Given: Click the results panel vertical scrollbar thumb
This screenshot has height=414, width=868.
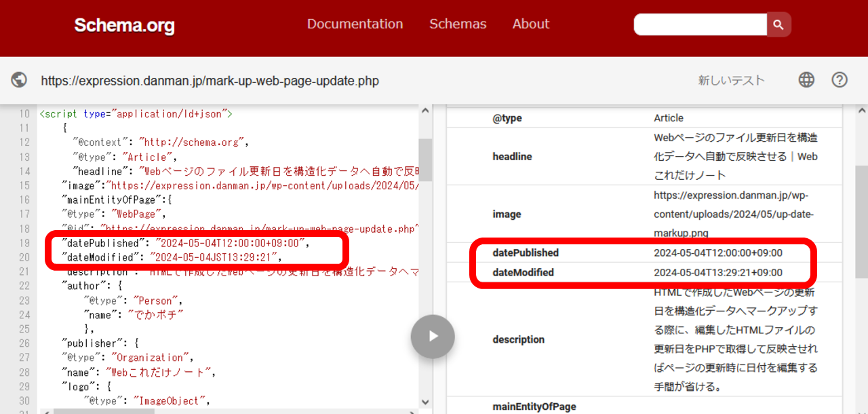Looking at the screenshot, I should 861,222.
